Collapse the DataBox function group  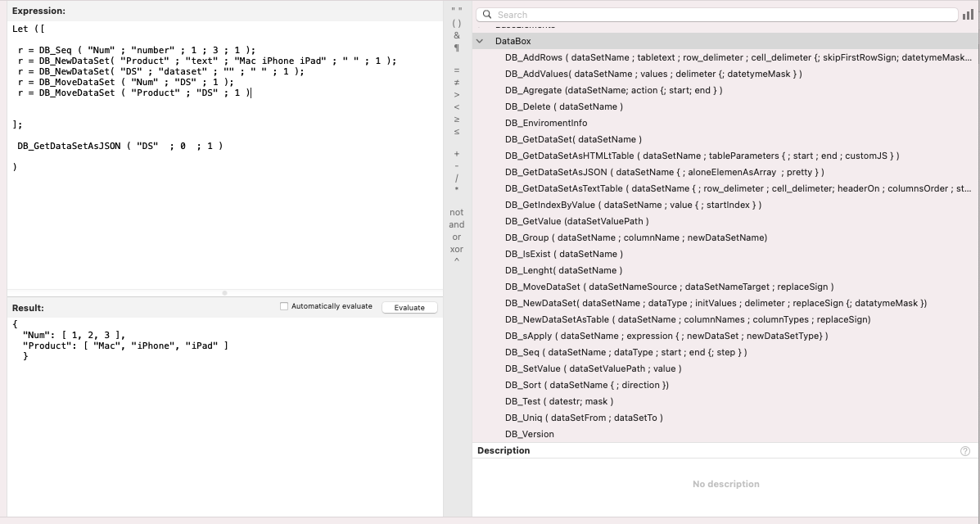click(x=480, y=41)
